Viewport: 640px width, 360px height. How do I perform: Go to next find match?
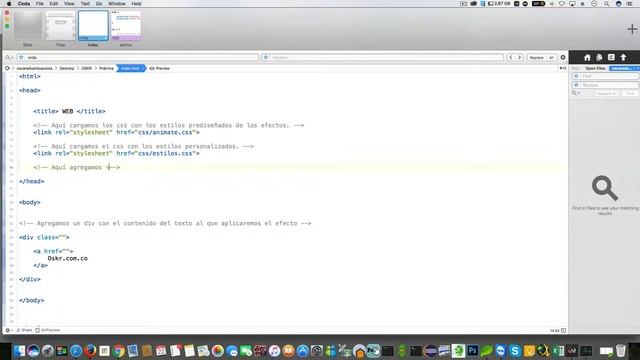(519, 58)
